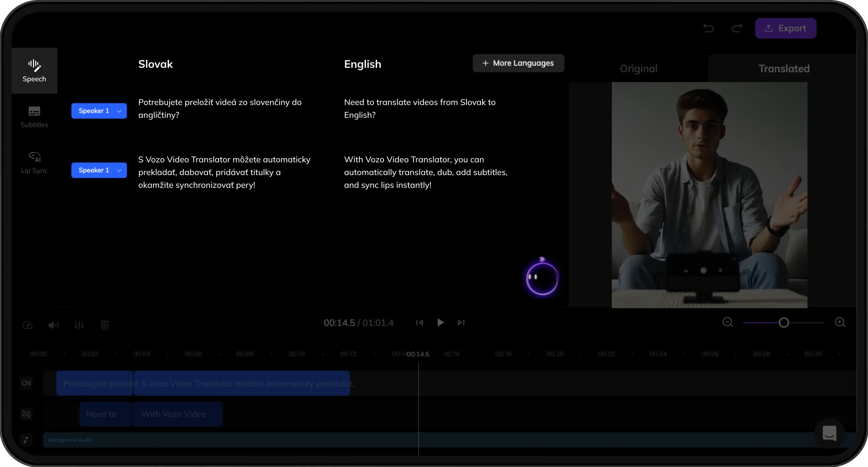Click the 00:20 mark on ruler

click(555, 354)
